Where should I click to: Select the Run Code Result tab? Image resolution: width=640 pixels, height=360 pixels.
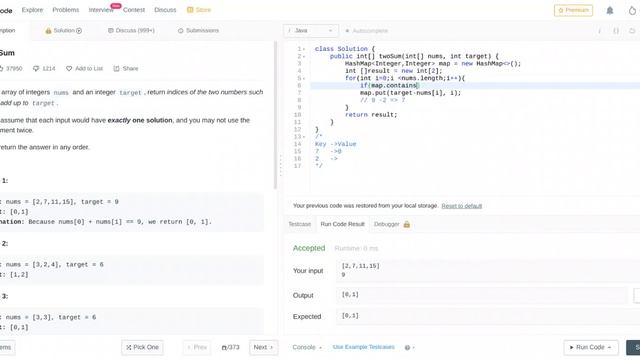(x=342, y=224)
